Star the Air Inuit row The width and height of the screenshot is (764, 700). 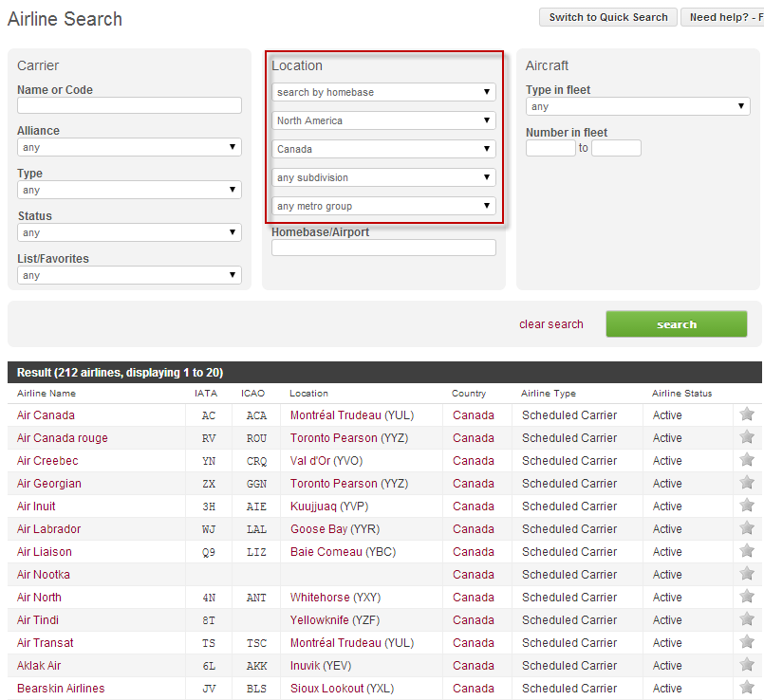tap(747, 506)
